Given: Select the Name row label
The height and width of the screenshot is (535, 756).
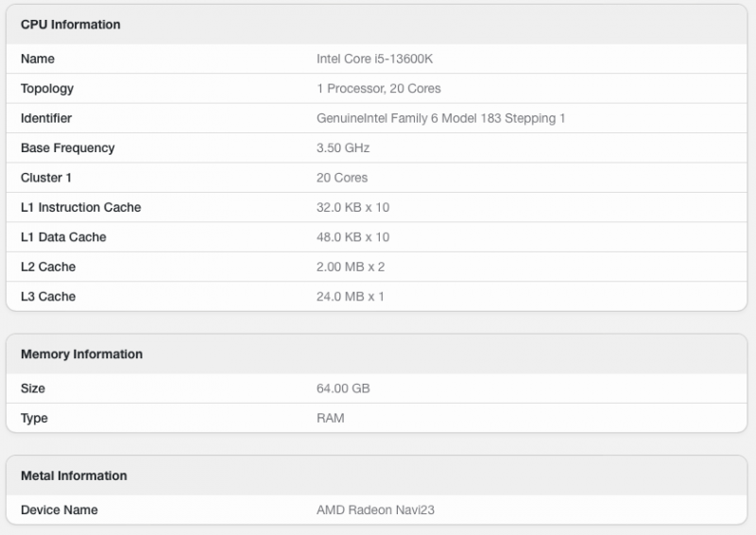Looking at the screenshot, I should [x=38, y=59].
